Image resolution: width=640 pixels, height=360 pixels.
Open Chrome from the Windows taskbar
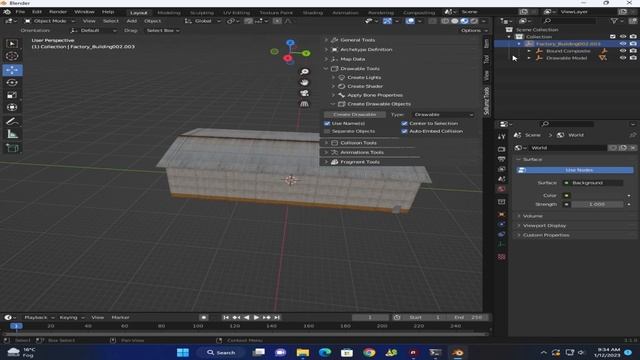(x=369, y=352)
